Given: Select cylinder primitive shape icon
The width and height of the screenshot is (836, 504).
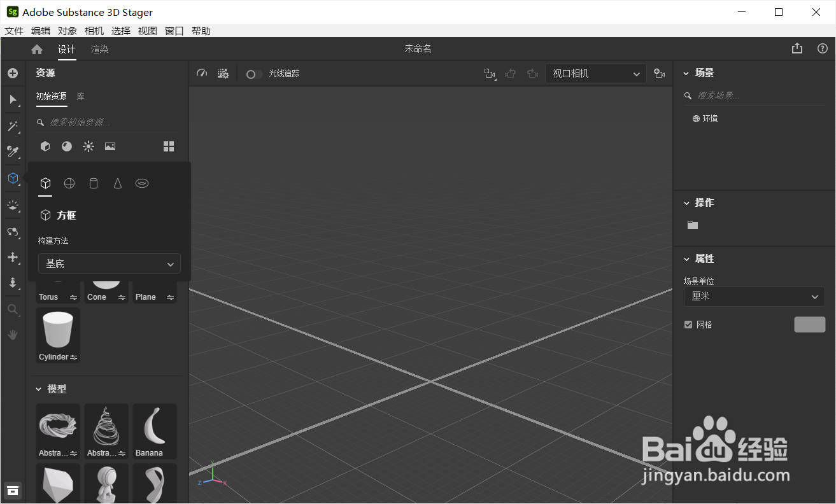Looking at the screenshot, I should [x=94, y=183].
